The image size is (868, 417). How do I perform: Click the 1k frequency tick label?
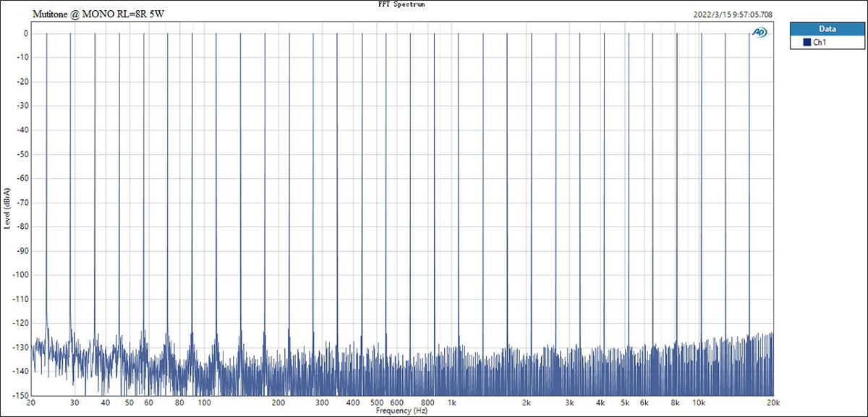point(452,403)
